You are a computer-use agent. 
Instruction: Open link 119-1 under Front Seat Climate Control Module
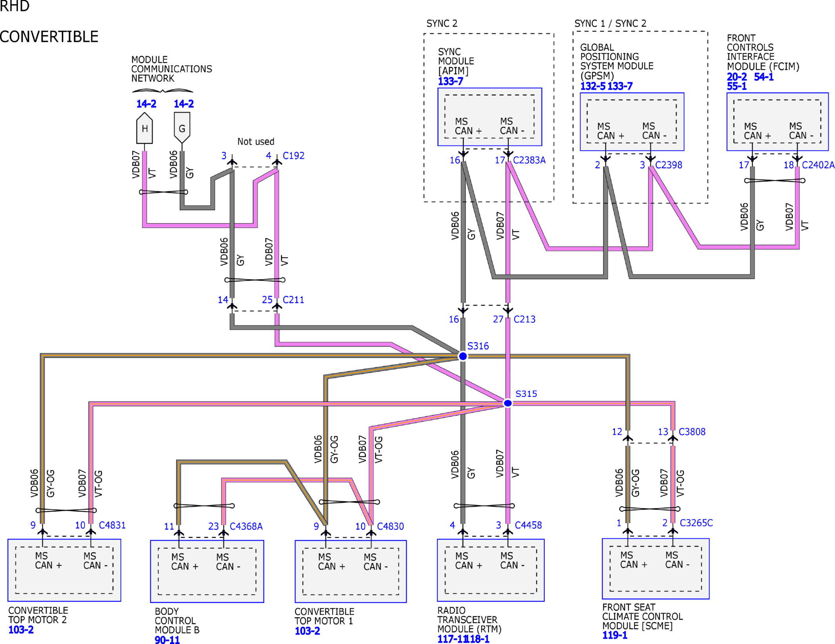click(614, 635)
